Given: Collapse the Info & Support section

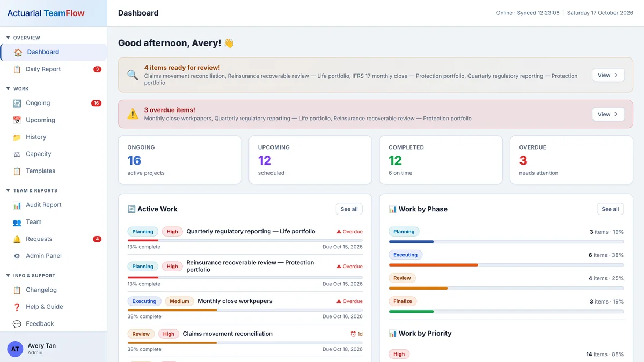Looking at the screenshot, I should coord(31,276).
